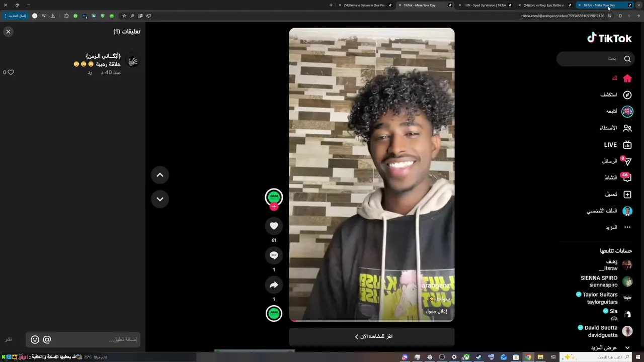The height and width of the screenshot is (362, 644).
Task: Open Friends الأصدقاء in sidebar
Action: click(615, 128)
